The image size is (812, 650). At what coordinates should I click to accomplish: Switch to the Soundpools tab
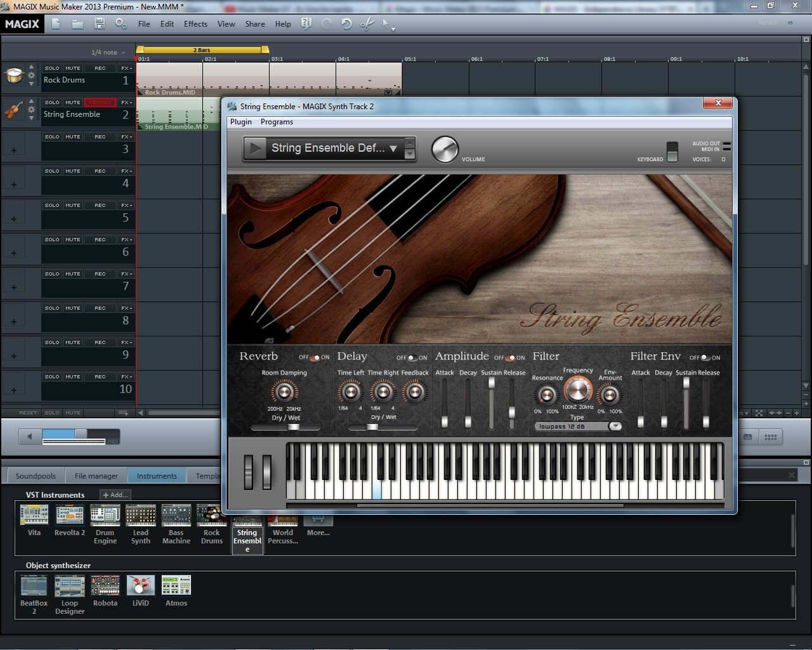click(x=36, y=475)
